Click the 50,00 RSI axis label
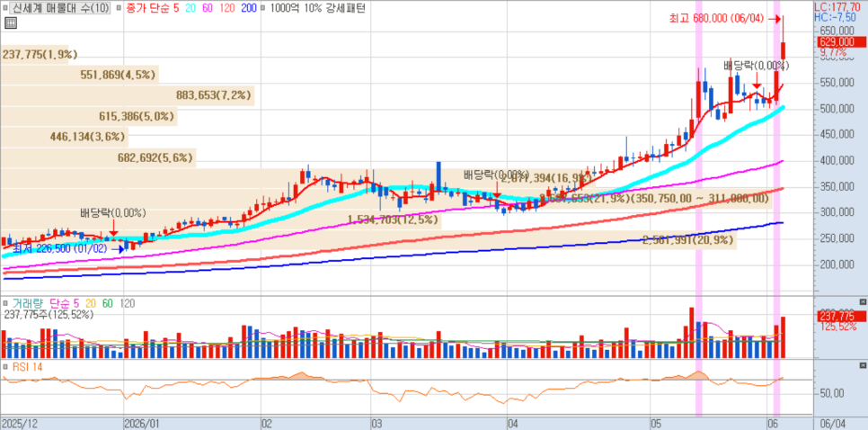Screen dimensions: 868x430 coord(831,393)
